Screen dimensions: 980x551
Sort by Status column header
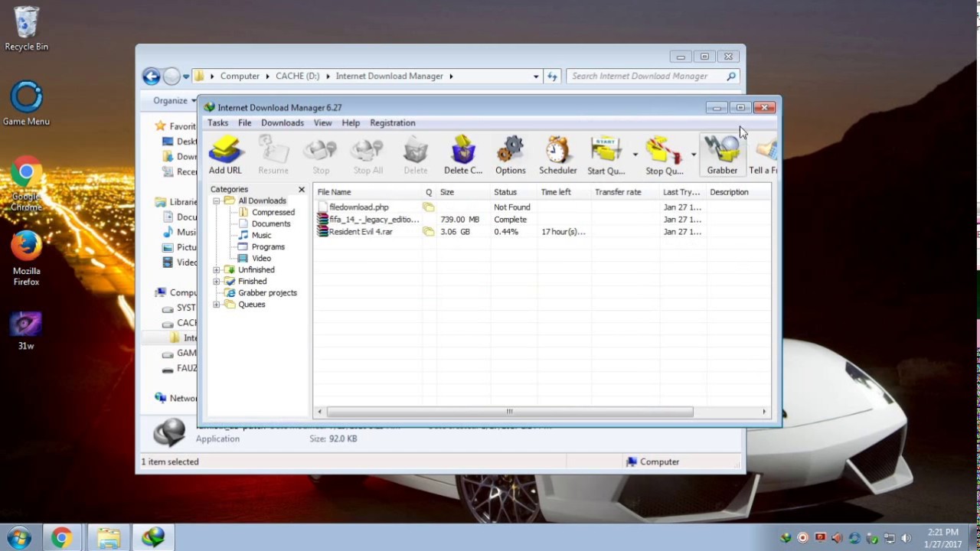pyautogui.click(x=513, y=192)
